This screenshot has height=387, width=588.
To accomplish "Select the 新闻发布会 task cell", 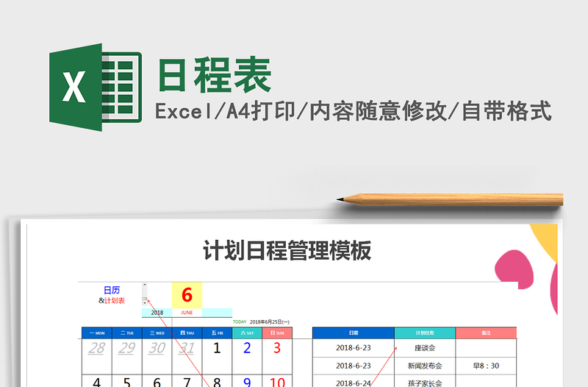I will 425,366.
